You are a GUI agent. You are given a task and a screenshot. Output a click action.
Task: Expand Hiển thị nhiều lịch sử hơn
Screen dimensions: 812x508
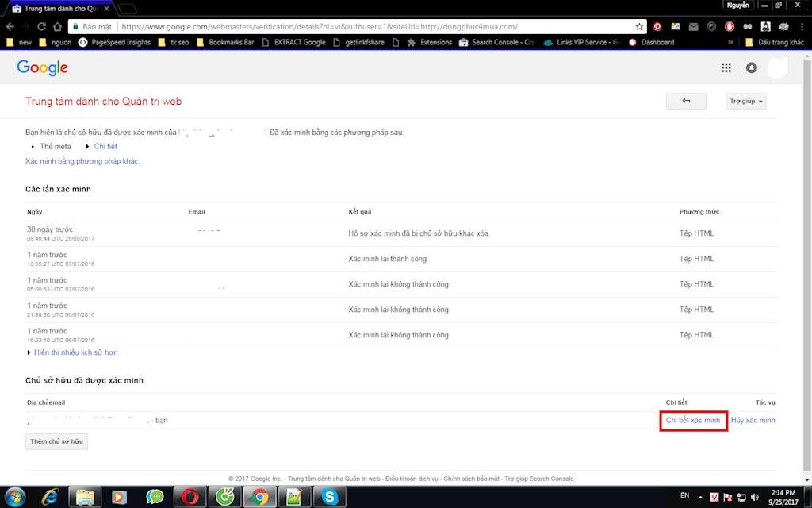point(75,352)
